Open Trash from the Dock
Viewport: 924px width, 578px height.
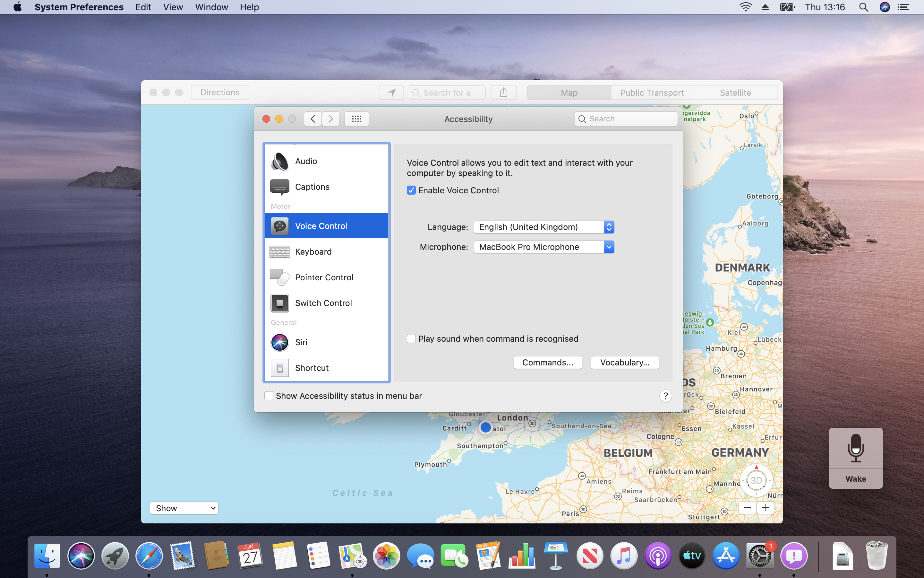pyautogui.click(x=876, y=556)
